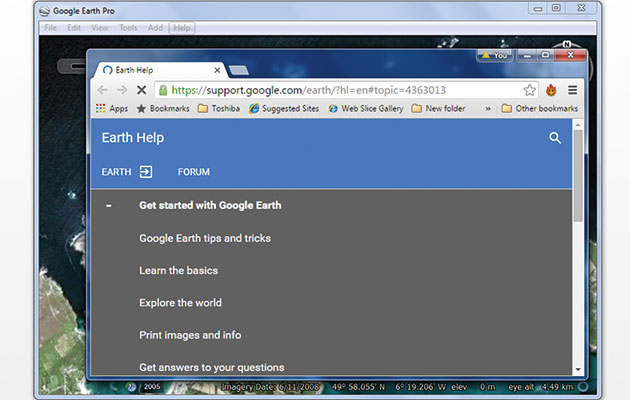Screen dimensions: 630x400
Task: Click the Earth Help page title
Action: click(133, 138)
